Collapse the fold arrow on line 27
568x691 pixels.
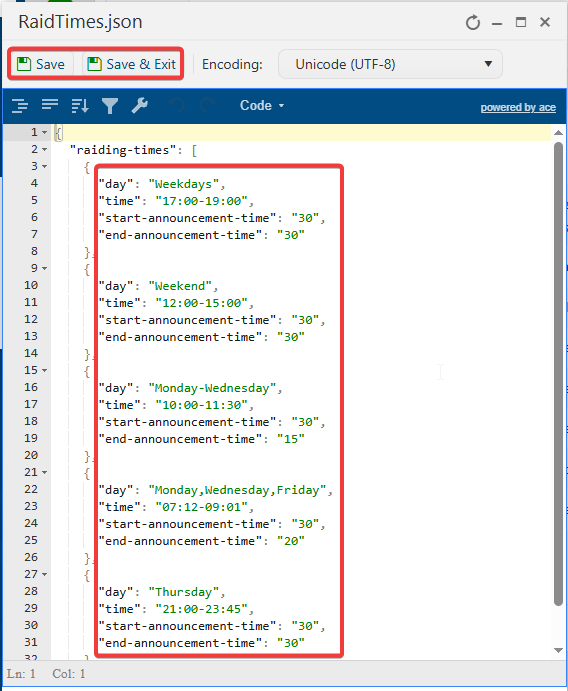pyautogui.click(x=45, y=574)
